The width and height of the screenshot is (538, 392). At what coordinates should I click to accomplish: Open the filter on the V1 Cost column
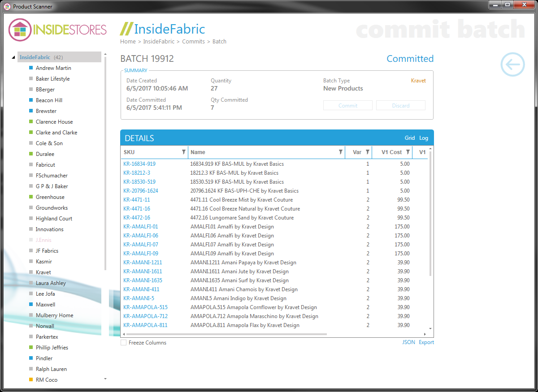point(408,152)
